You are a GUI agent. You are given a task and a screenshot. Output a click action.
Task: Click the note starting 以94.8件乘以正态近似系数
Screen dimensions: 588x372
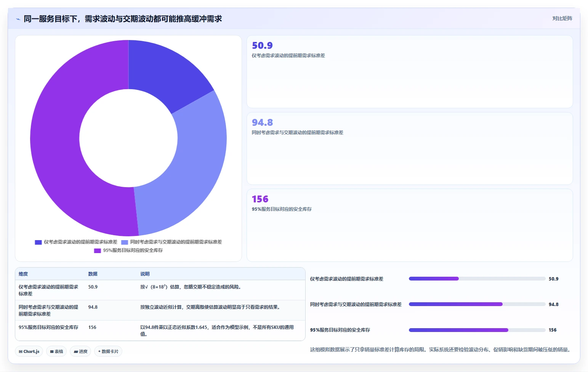217,330
